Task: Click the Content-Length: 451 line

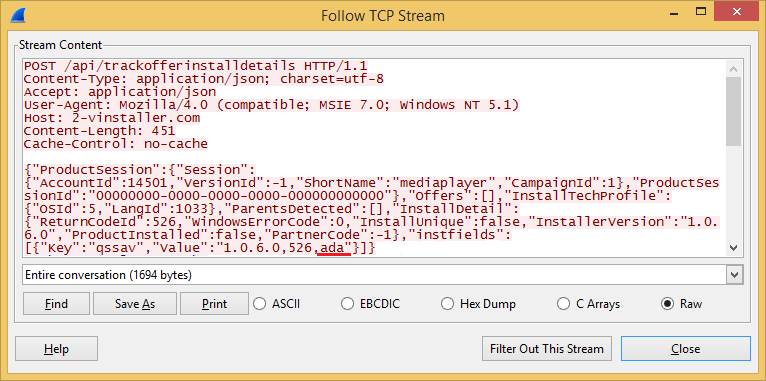Action: pyautogui.click(x=100, y=131)
